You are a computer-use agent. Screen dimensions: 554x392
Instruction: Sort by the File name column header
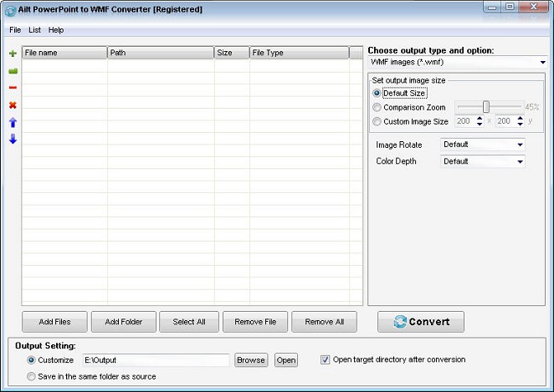point(64,53)
